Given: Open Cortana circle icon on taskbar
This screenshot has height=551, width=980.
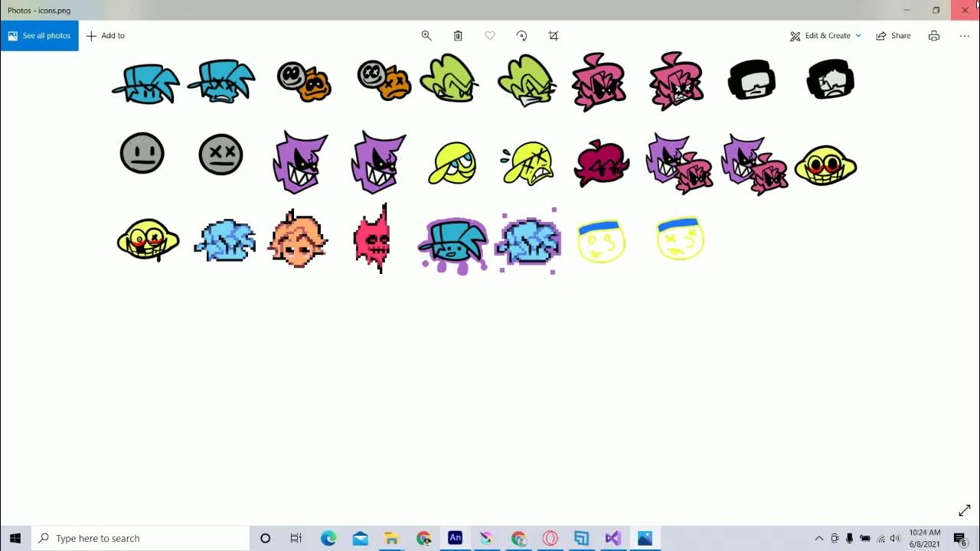Looking at the screenshot, I should 265,538.
